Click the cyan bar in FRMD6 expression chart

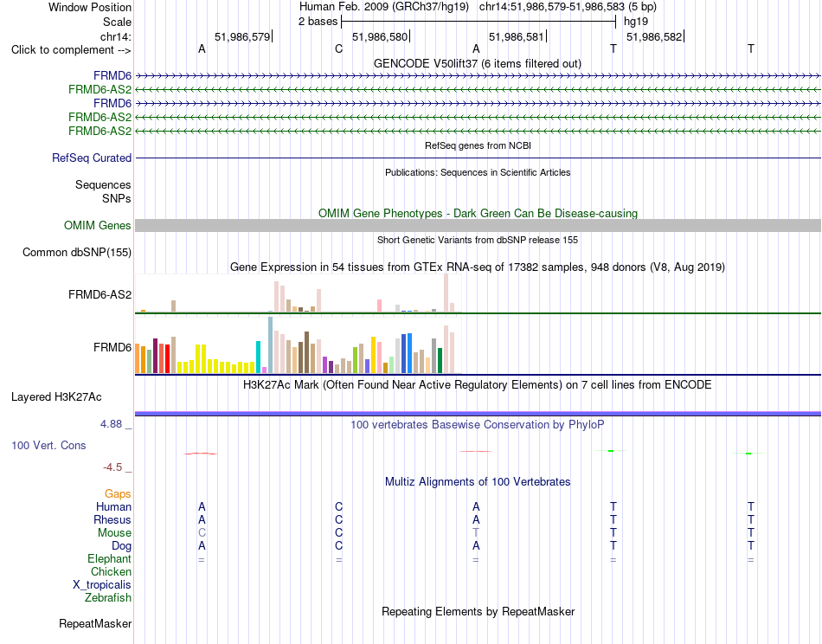coord(259,357)
